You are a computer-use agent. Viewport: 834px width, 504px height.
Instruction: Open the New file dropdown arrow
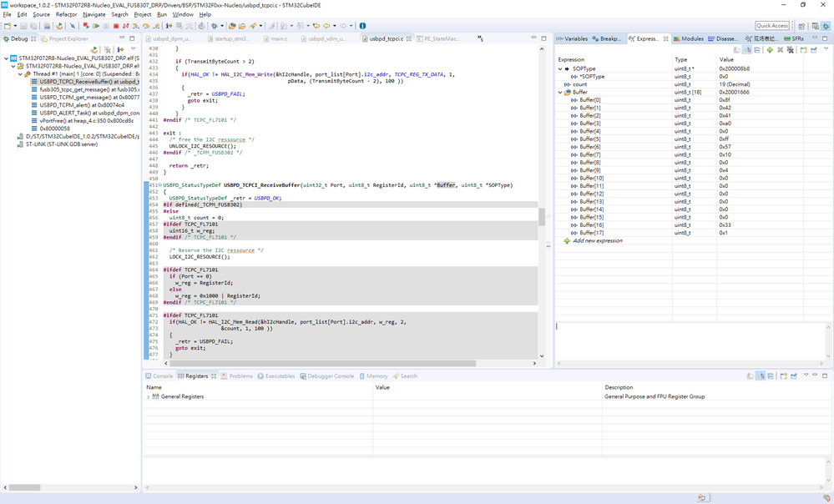coord(15,26)
